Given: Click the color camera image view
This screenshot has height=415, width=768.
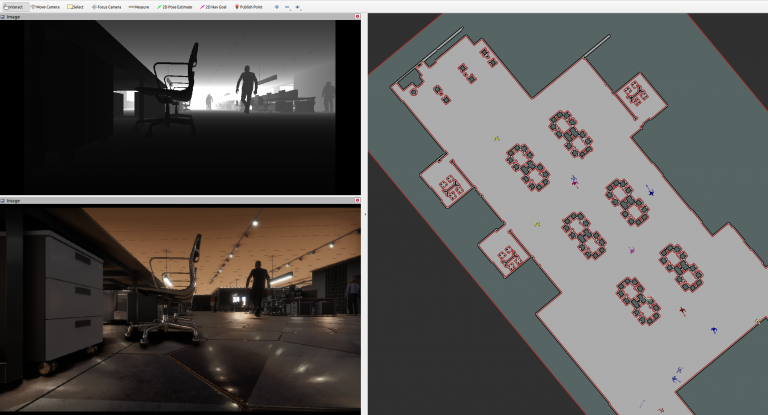Looking at the screenshot, I should click(x=180, y=308).
